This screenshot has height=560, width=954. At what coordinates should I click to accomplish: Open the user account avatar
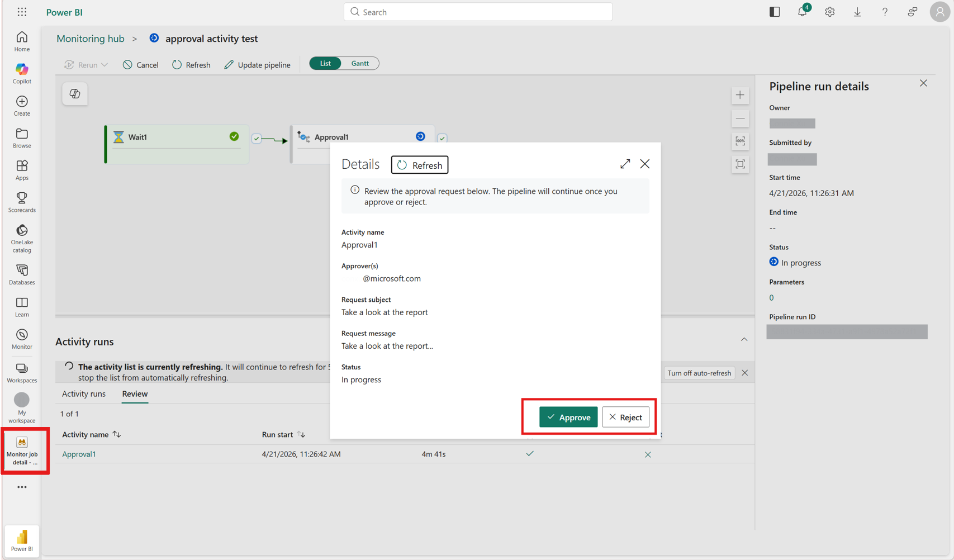click(940, 12)
